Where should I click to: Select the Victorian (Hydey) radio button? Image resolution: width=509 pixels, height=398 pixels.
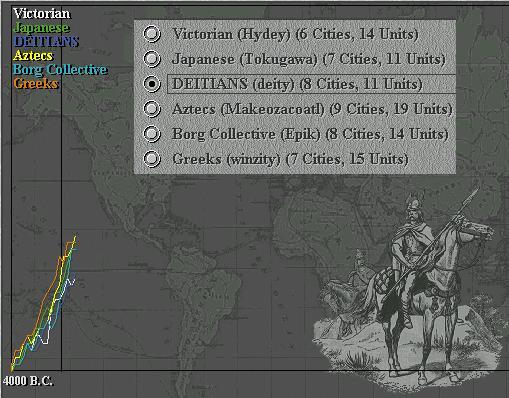pyautogui.click(x=152, y=34)
